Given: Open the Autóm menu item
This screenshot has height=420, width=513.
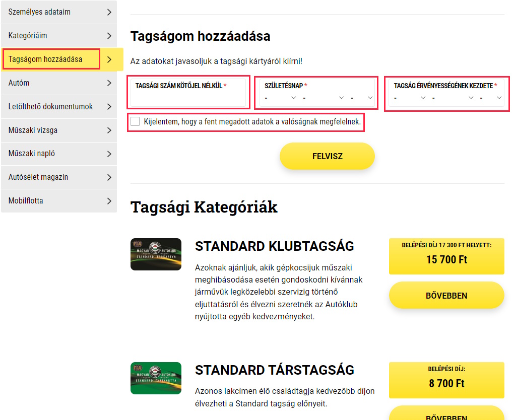Looking at the screenshot, I should 59,83.
